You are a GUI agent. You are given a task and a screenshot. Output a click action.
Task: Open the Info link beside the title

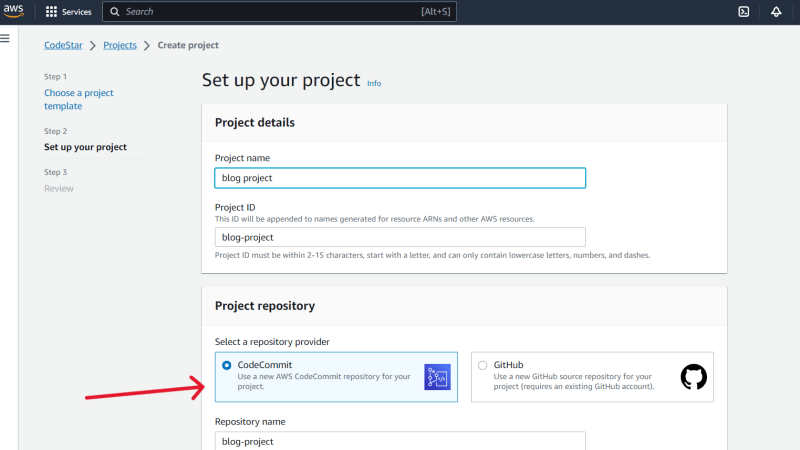[374, 83]
